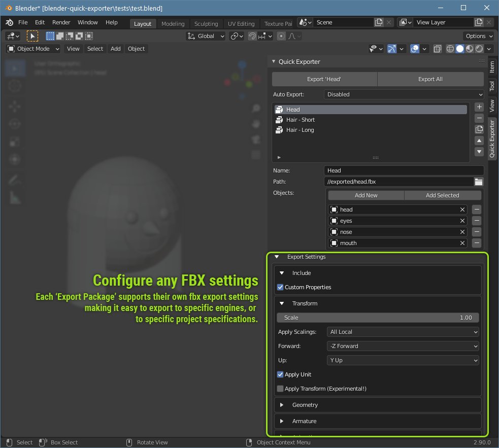
Task: Adjust the Scale slider field
Action: click(x=378, y=318)
